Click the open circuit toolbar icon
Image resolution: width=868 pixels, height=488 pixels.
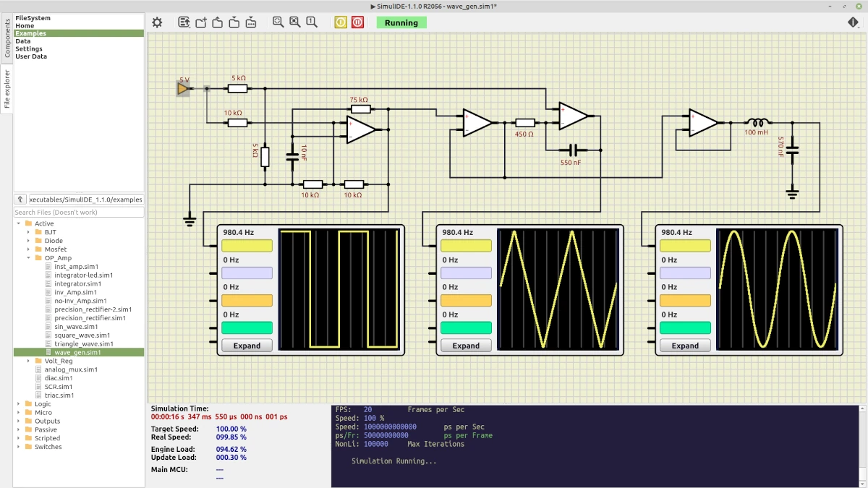pyautogui.click(x=217, y=22)
